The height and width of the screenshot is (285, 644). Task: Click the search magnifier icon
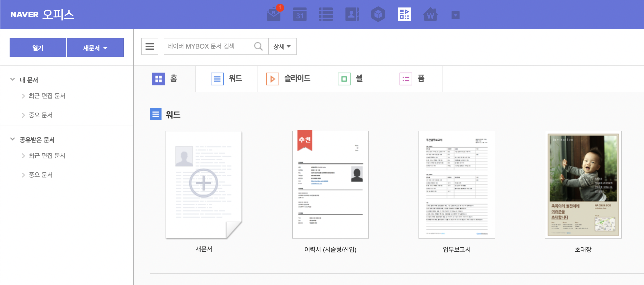point(258,46)
